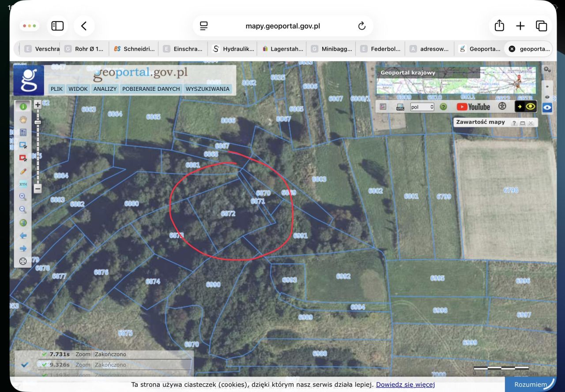Open the PLIK menu
565x392 pixels.
[x=56, y=89]
